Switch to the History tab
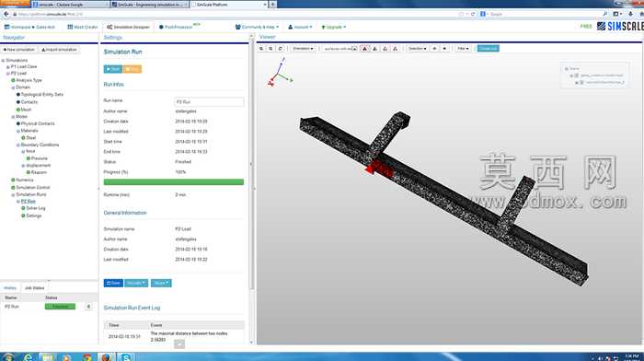 (10, 288)
